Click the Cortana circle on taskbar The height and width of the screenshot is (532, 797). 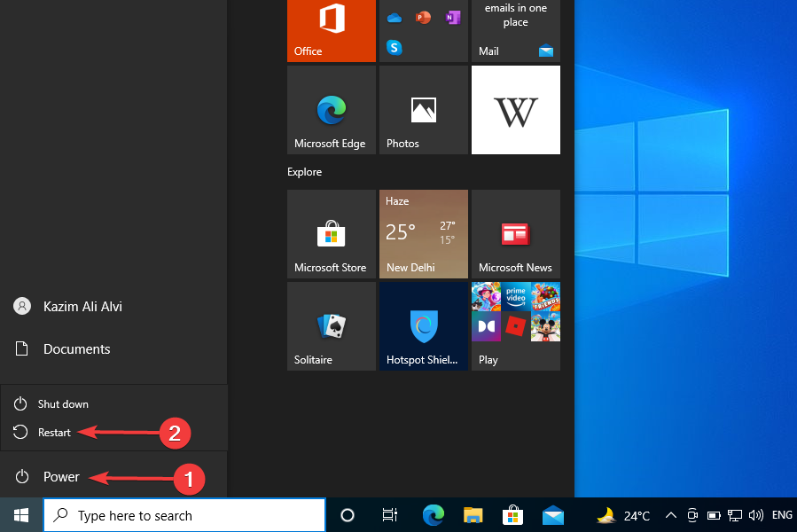pyautogui.click(x=348, y=515)
